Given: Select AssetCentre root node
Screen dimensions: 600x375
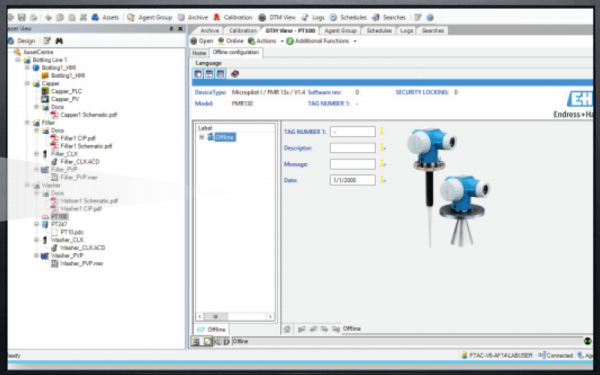Looking at the screenshot, I should (38, 52).
